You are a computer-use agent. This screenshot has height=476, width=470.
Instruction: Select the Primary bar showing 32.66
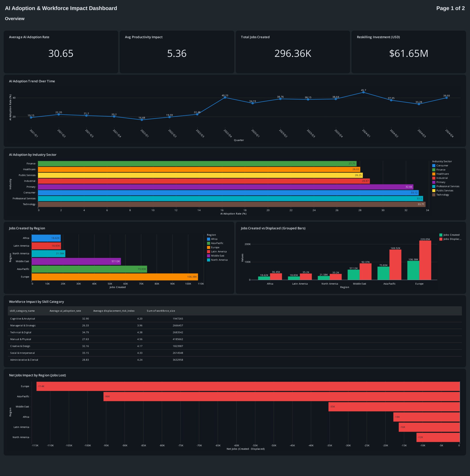(226, 187)
